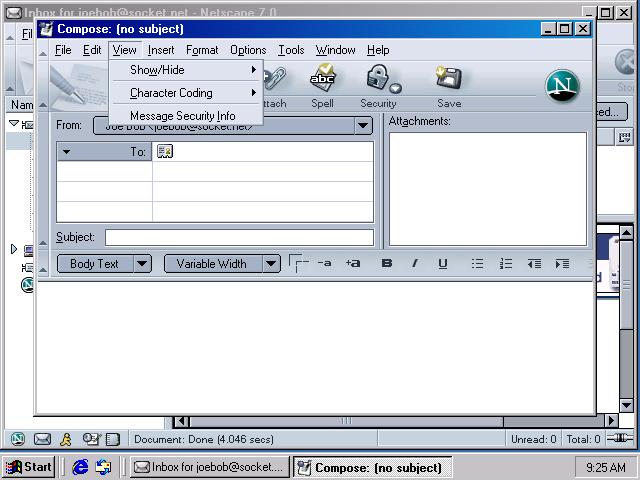Click the column picker icon in Inbox window
Viewport: 640px width, 480px height.
tap(624, 138)
